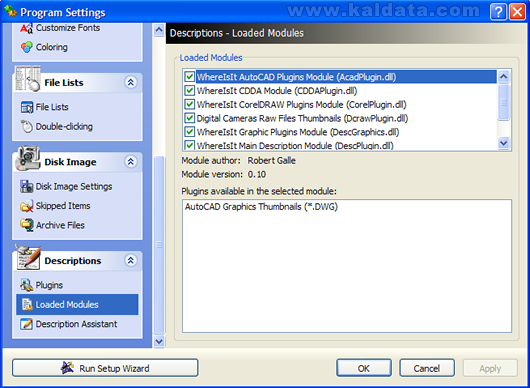Open the Coloring settings page
This screenshot has height=388, width=530.
pyautogui.click(x=52, y=47)
